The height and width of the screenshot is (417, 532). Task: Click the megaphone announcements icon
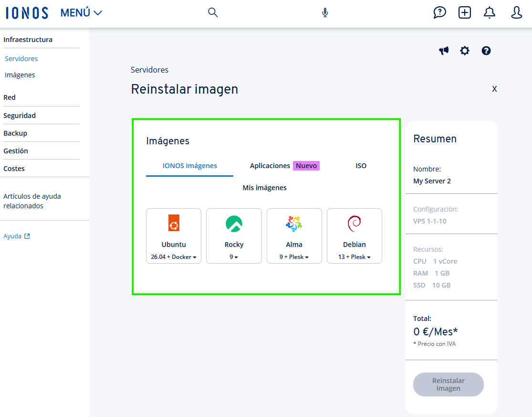pyautogui.click(x=444, y=51)
